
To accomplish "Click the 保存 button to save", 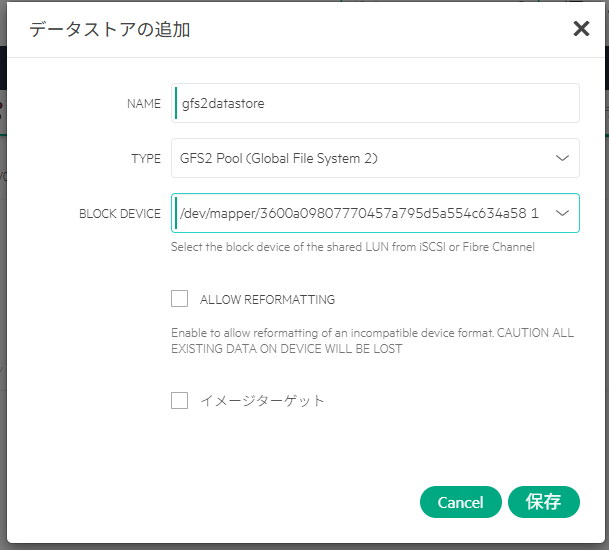I will point(543,502).
